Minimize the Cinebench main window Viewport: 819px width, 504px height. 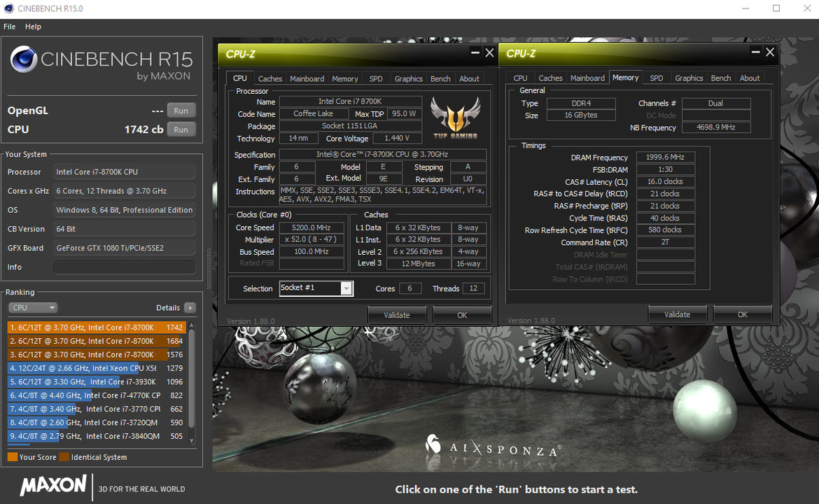tap(745, 8)
